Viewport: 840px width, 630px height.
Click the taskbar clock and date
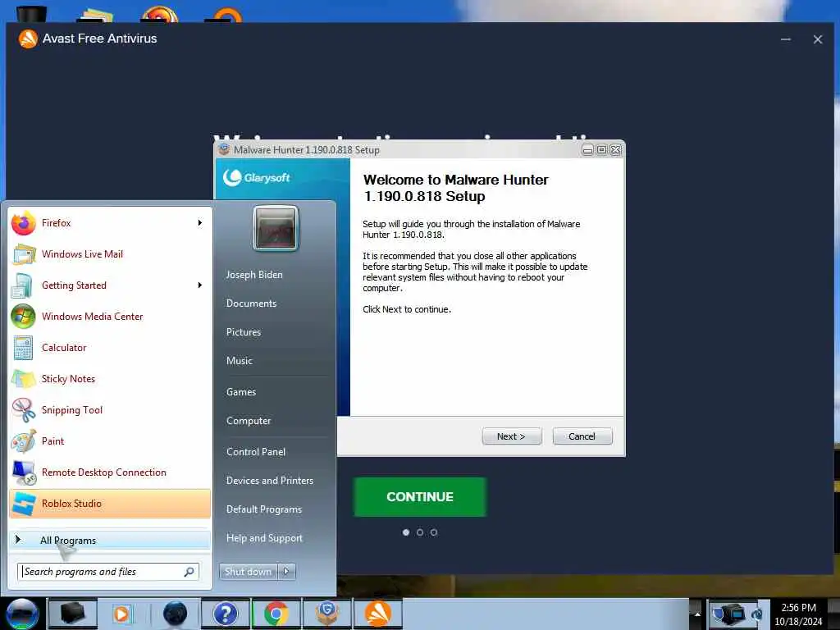(798, 614)
